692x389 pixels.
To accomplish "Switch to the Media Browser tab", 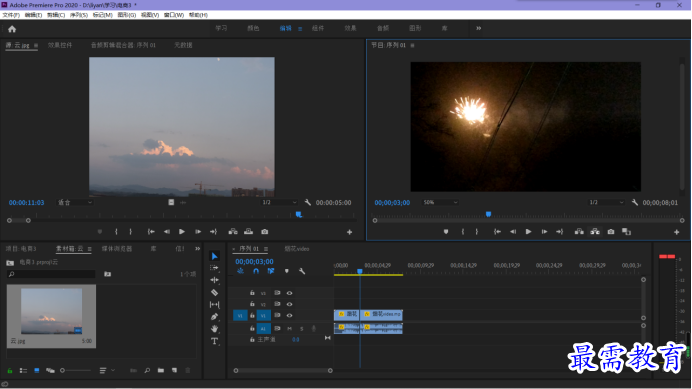I will (117, 249).
